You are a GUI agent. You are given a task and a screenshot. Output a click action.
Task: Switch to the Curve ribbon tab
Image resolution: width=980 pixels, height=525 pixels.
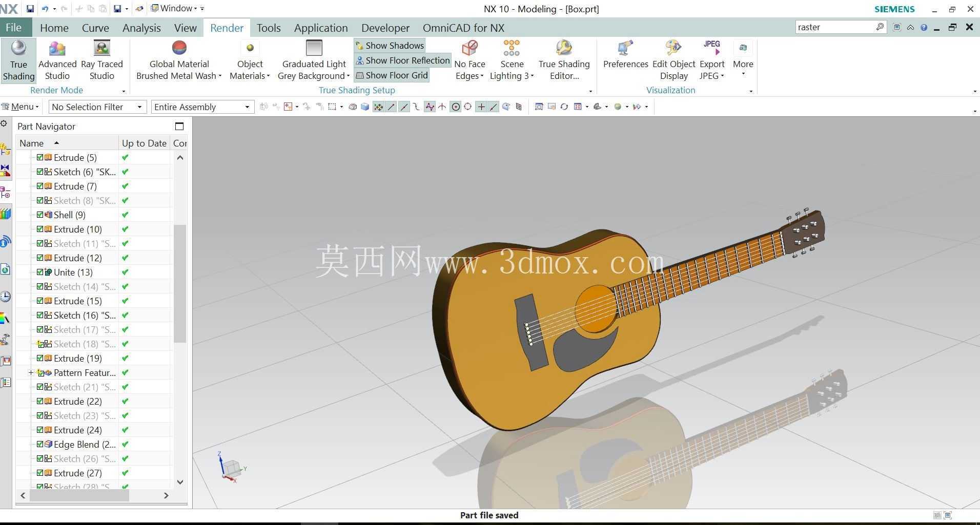pyautogui.click(x=95, y=28)
